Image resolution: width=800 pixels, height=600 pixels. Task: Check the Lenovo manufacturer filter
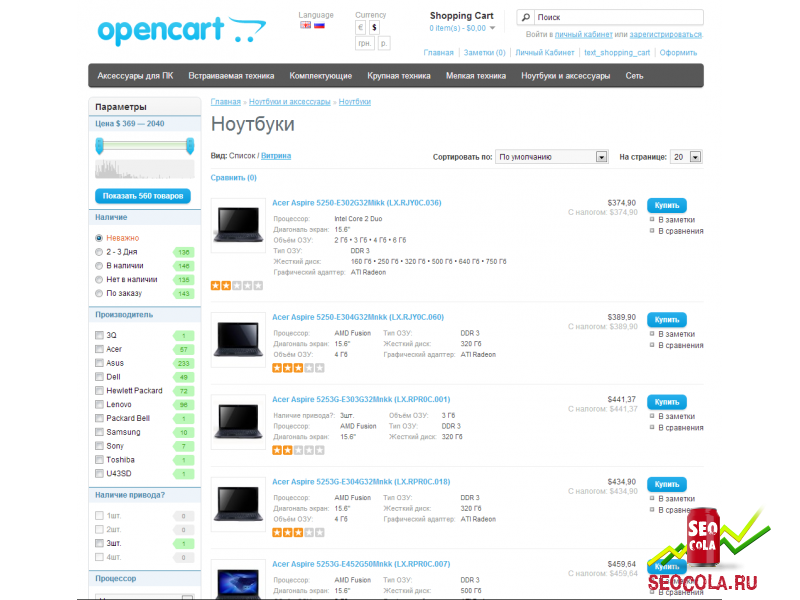coord(99,405)
